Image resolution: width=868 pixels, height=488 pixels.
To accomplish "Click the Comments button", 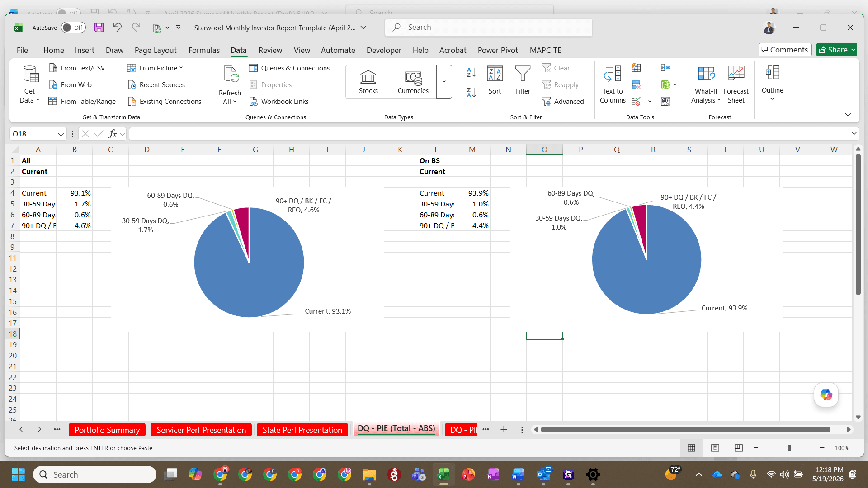I will (x=785, y=50).
